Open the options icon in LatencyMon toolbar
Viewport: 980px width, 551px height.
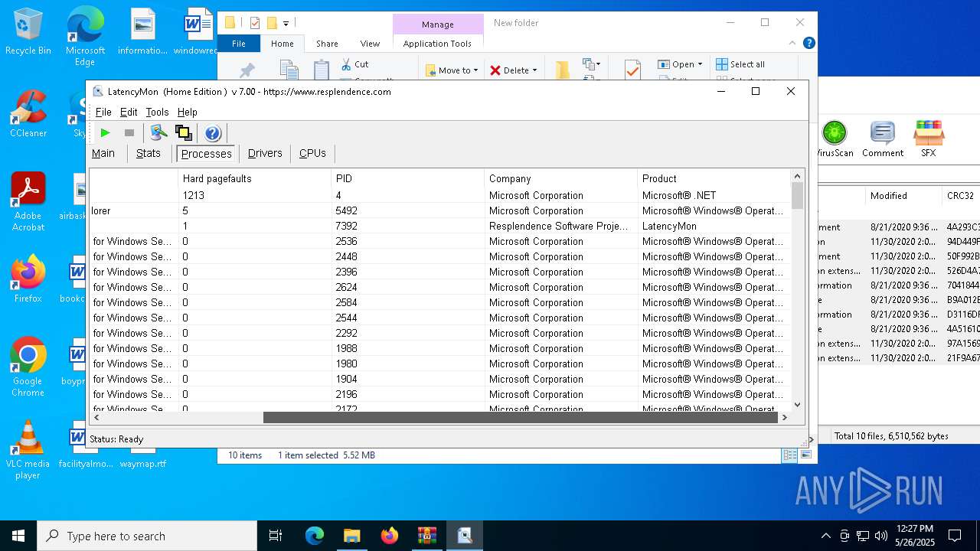pyautogui.click(x=158, y=133)
